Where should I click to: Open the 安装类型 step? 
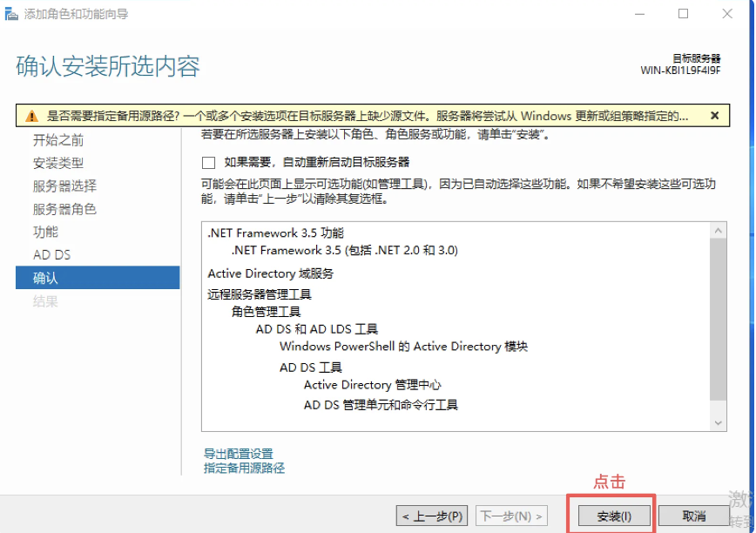58,163
